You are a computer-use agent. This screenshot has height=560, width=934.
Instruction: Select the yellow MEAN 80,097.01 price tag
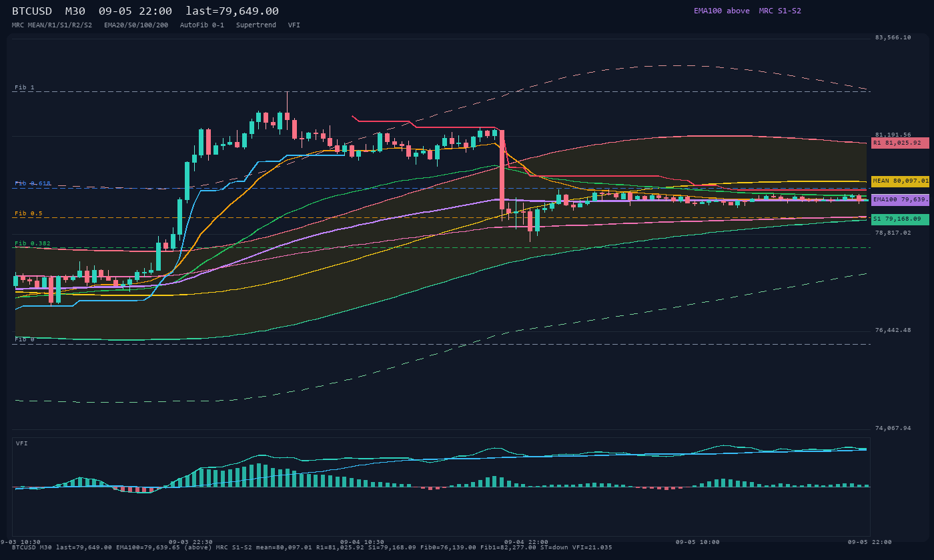coord(900,181)
